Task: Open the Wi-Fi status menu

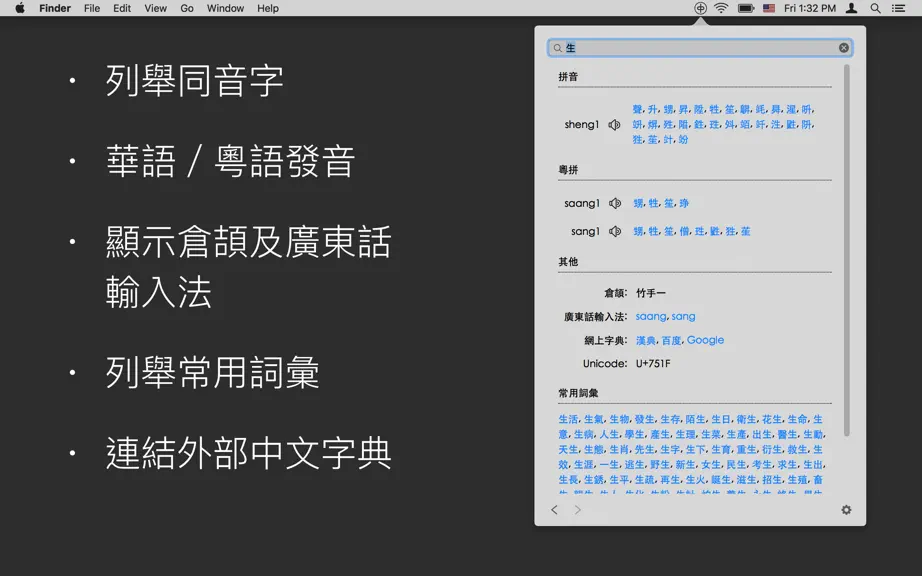Action: [721, 8]
